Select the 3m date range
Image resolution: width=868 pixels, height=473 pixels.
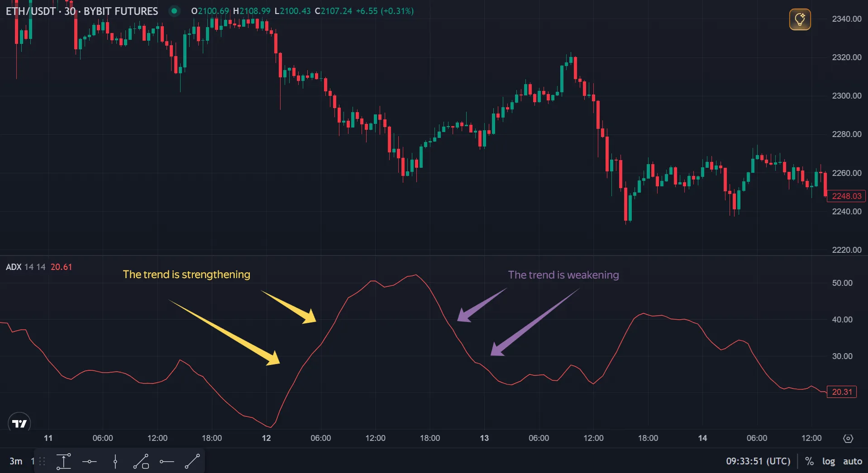pos(16,461)
